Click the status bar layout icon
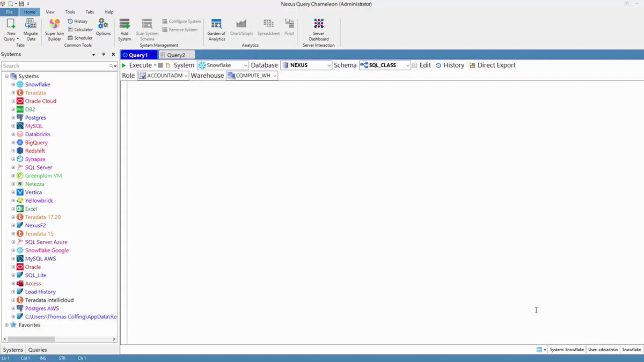This screenshot has height=362, width=644. [540, 350]
